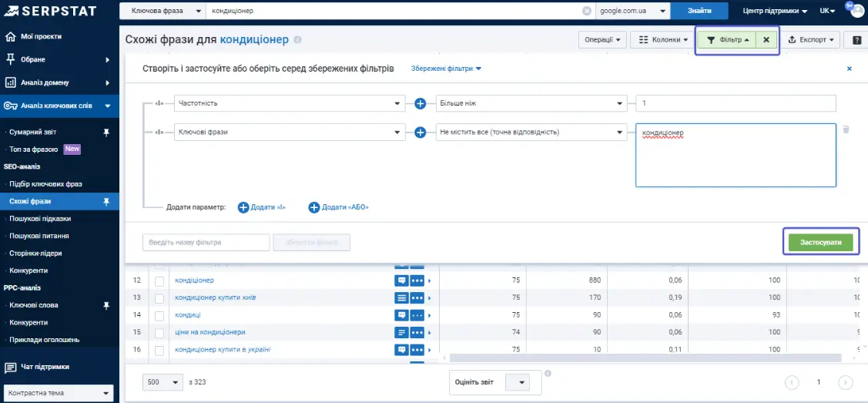This screenshot has height=403, width=868.
Task: Open text icon for ціни на кондиціонери
Action: 400,333
